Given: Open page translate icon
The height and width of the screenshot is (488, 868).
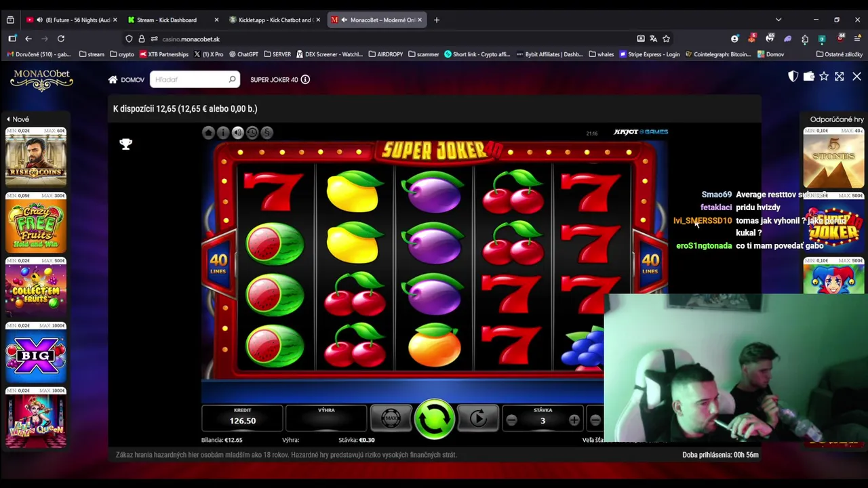Looking at the screenshot, I should (x=653, y=39).
